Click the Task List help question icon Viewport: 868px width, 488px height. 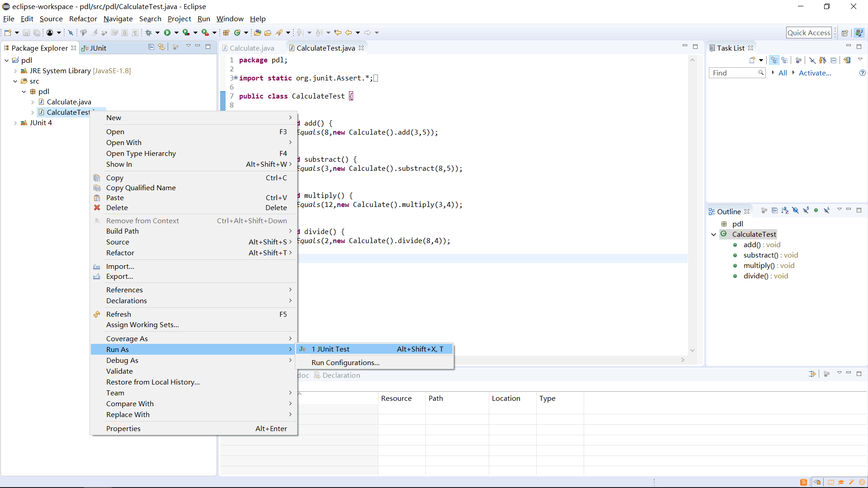click(x=862, y=73)
